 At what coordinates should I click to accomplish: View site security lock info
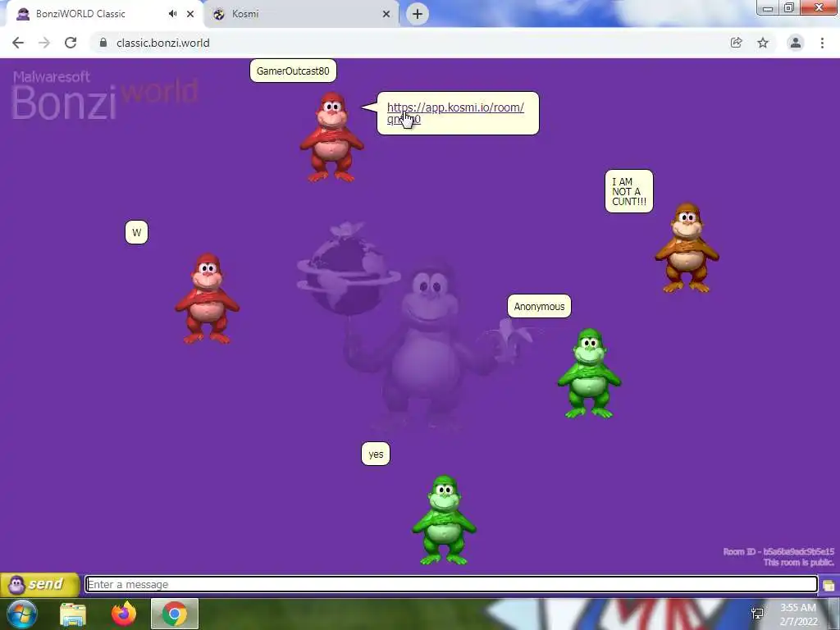coord(103,43)
